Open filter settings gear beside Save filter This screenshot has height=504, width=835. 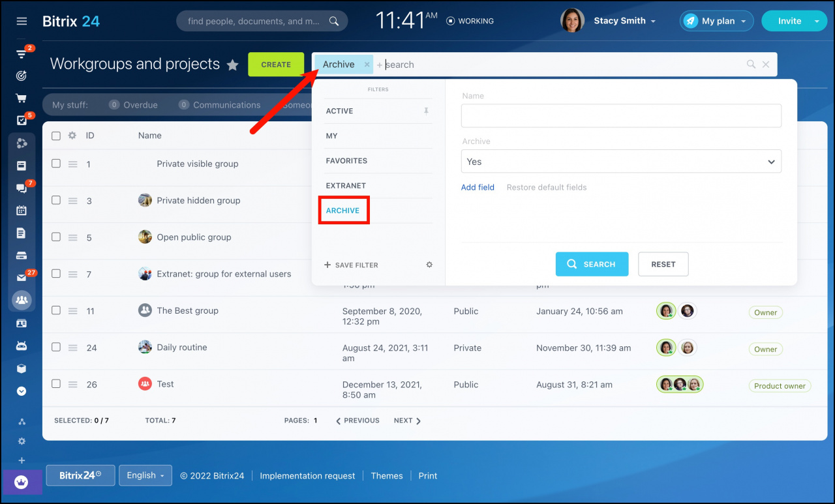429,265
